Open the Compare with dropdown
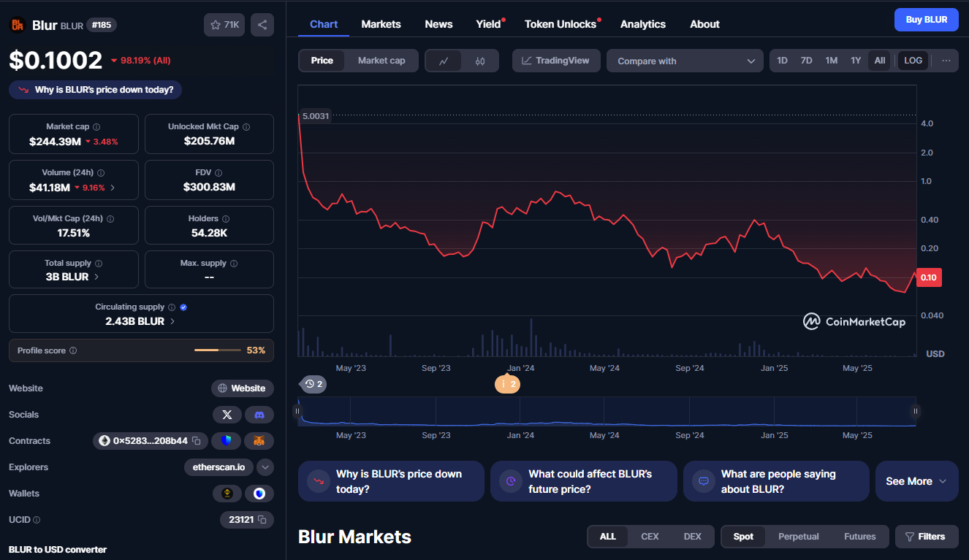969x560 pixels. [x=685, y=61]
